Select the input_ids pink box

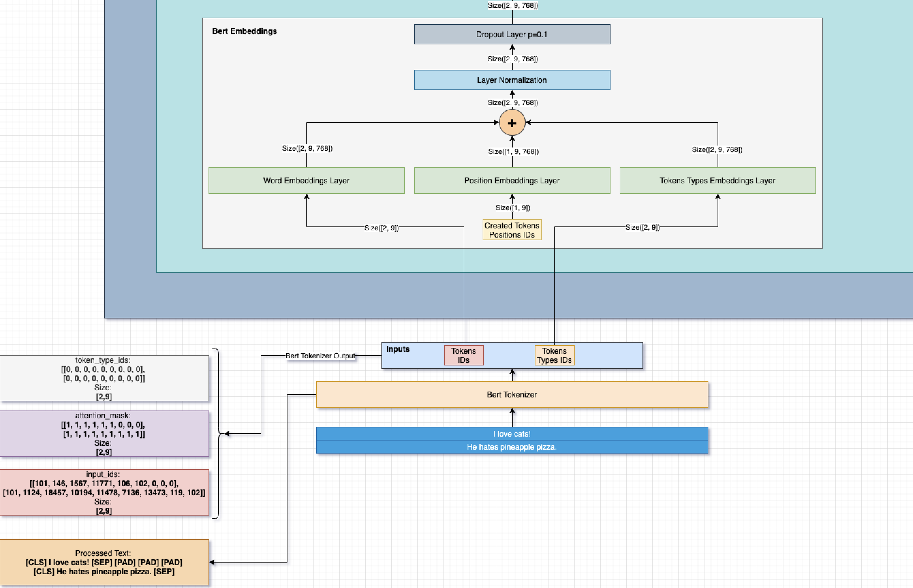104,492
